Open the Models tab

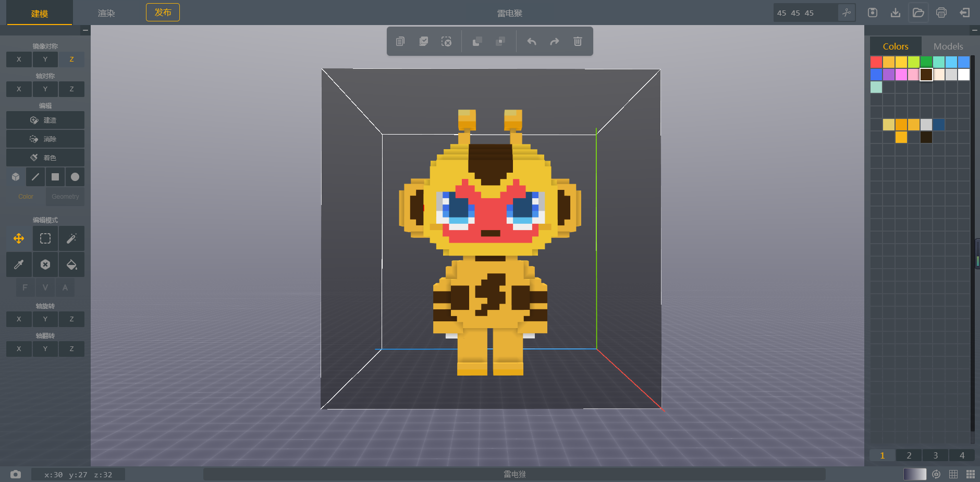948,46
